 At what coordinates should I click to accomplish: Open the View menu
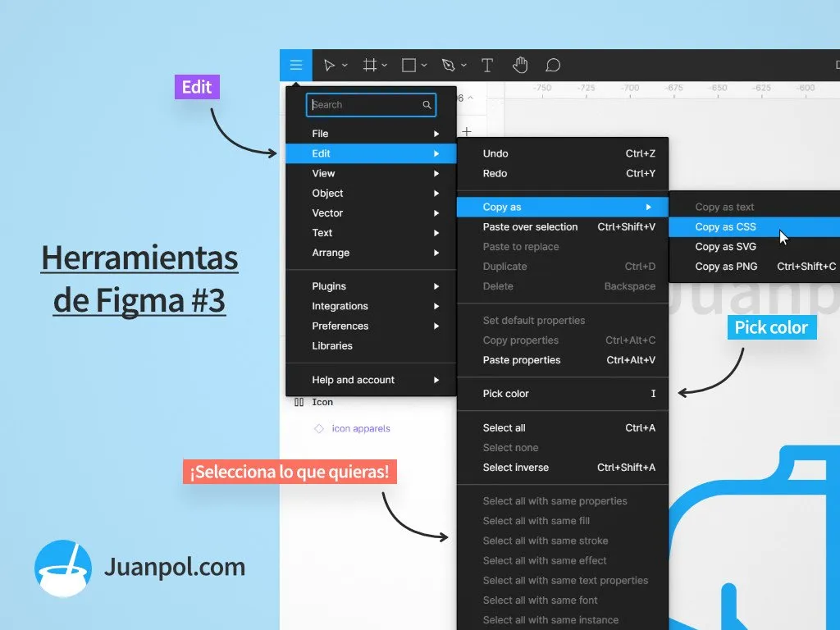pyautogui.click(x=371, y=173)
